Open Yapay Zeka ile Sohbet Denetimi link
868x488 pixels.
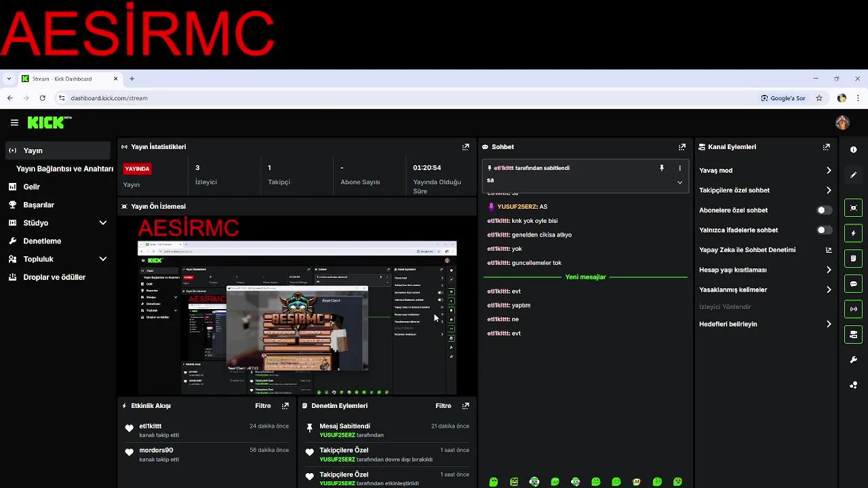point(766,250)
